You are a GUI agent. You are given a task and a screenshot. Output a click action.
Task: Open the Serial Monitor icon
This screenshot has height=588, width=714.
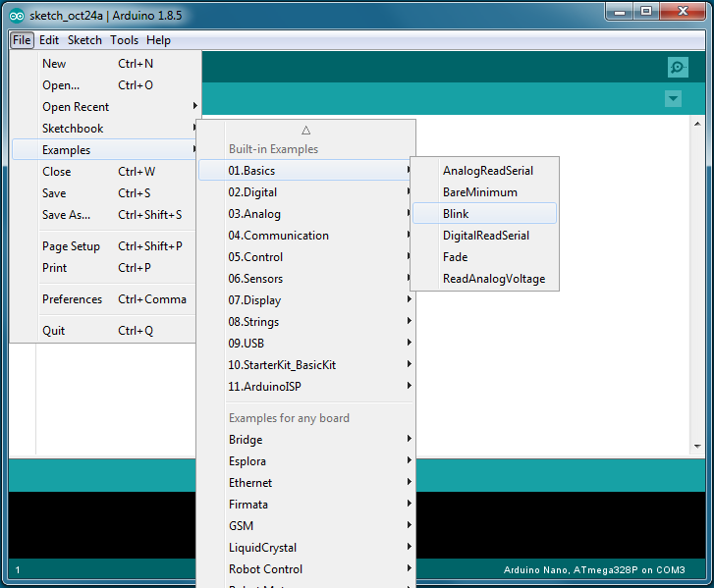tap(678, 68)
